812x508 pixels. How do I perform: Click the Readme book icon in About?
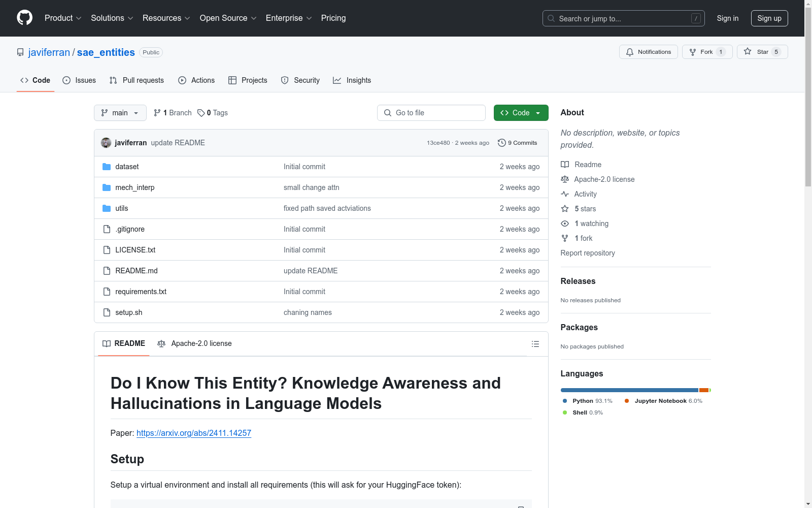click(x=565, y=165)
